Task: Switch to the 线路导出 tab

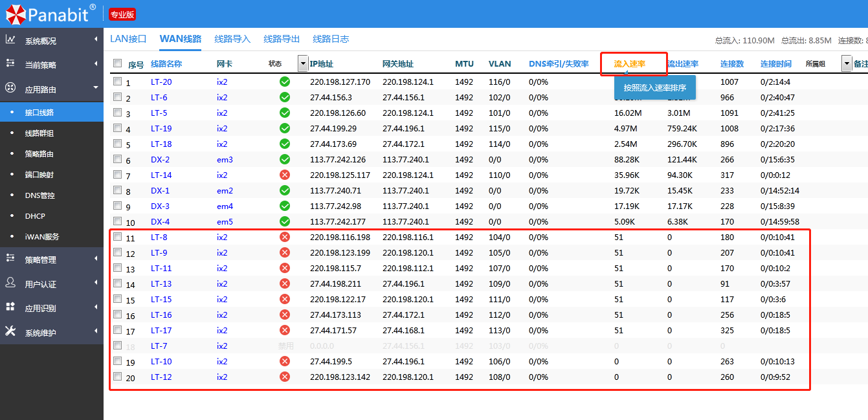Action: [x=282, y=39]
